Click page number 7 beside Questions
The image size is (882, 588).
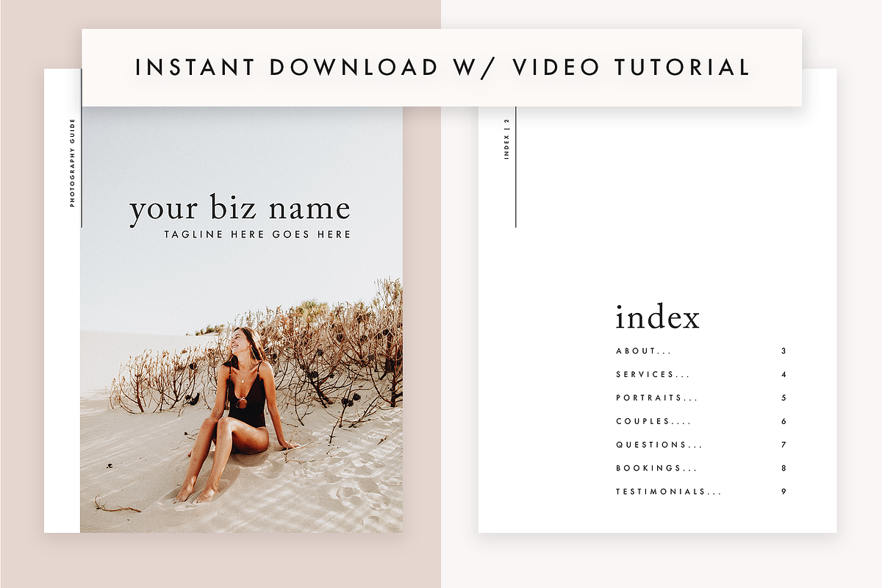pos(784,445)
